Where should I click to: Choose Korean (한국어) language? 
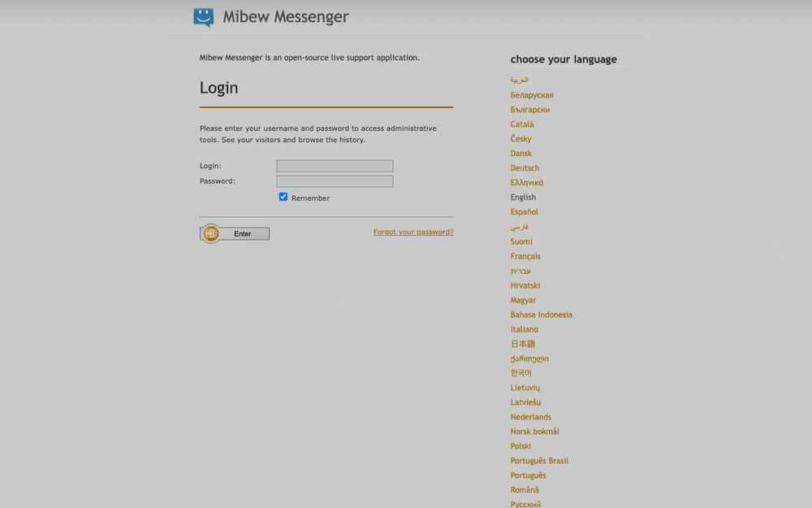point(521,373)
